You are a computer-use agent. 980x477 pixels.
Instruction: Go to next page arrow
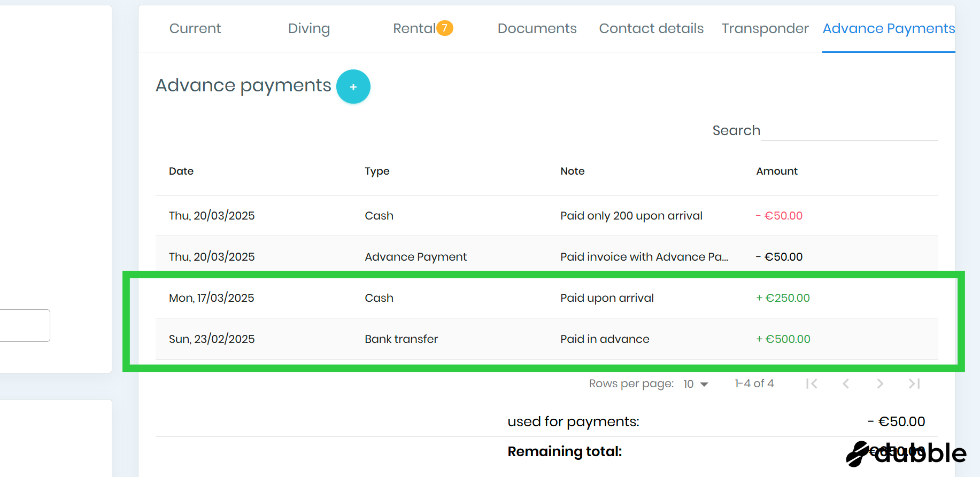(879, 384)
